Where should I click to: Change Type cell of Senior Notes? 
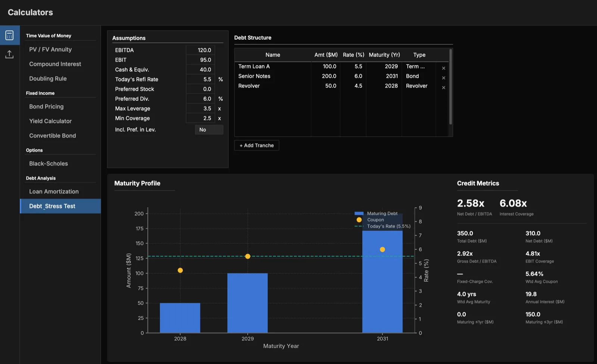pos(419,76)
